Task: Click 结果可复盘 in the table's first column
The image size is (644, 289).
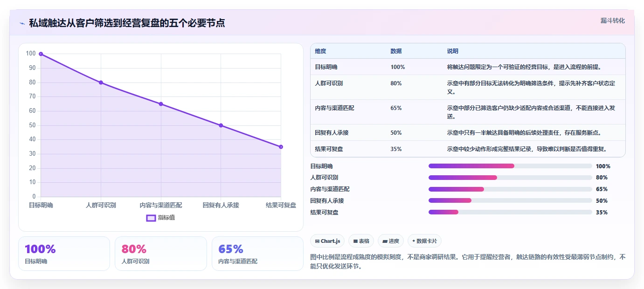Action: [329, 149]
